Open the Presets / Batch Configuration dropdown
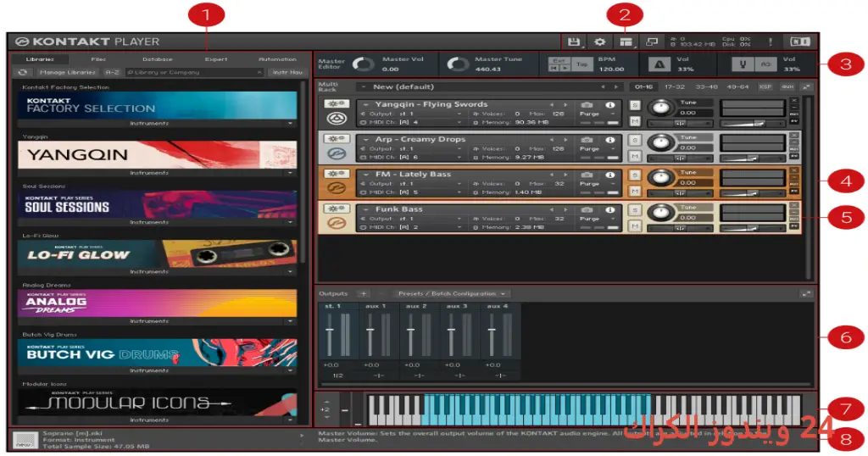This screenshot has height=456, width=868. click(451, 294)
